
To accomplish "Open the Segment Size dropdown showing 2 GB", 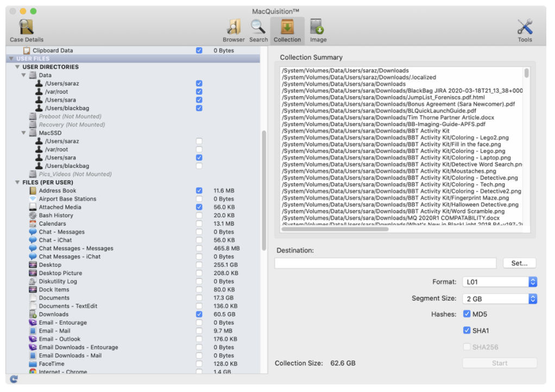I will point(500,299).
